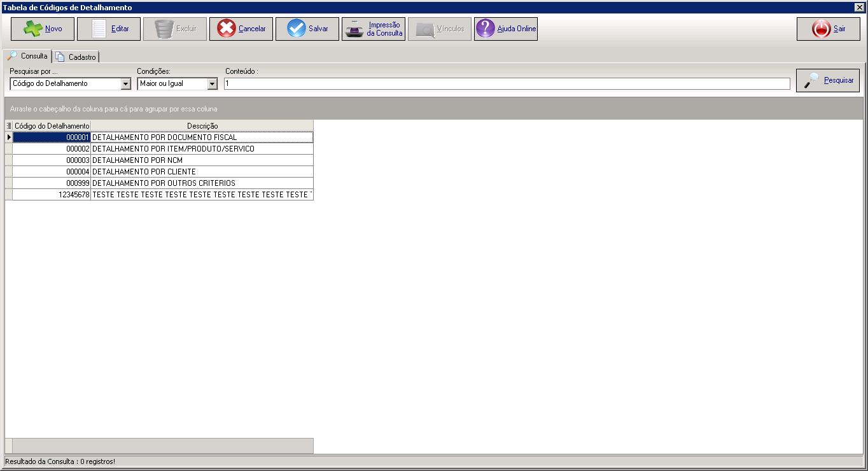
Task: Click the Ajuda Online question mark icon
Action: click(x=486, y=29)
